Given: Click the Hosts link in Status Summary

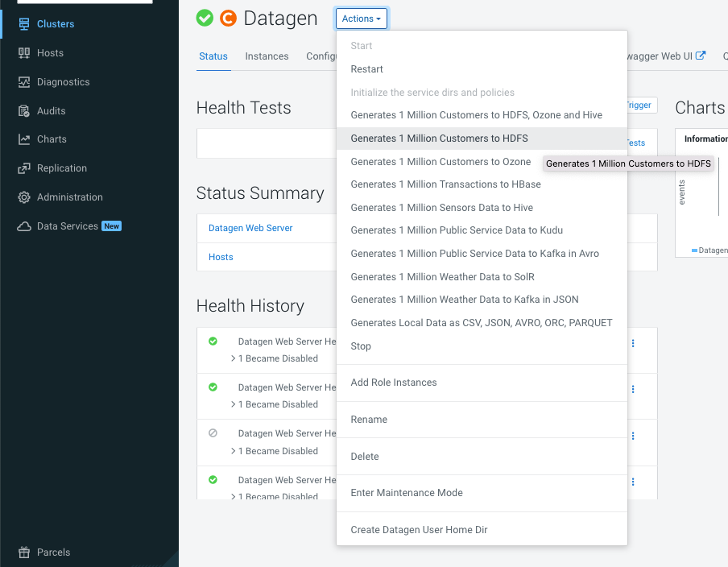Looking at the screenshot, I should tap(221, 257).
